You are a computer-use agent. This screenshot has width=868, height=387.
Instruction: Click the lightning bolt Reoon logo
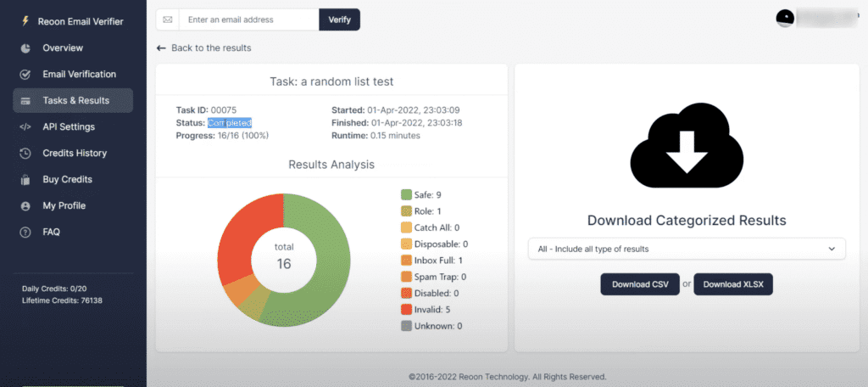point(25,20)
